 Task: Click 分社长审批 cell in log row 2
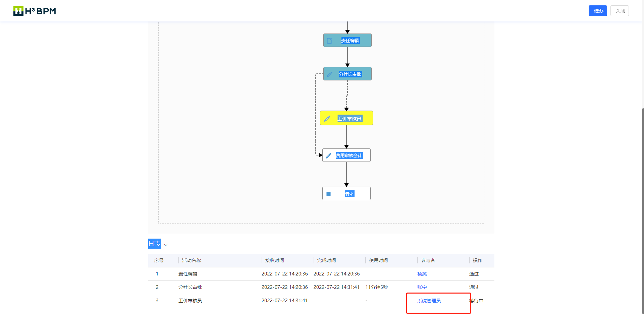(x=190, y=287)
